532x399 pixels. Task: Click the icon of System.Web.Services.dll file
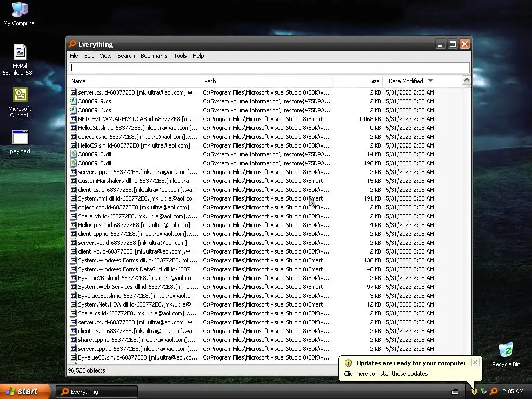point(73,286)
